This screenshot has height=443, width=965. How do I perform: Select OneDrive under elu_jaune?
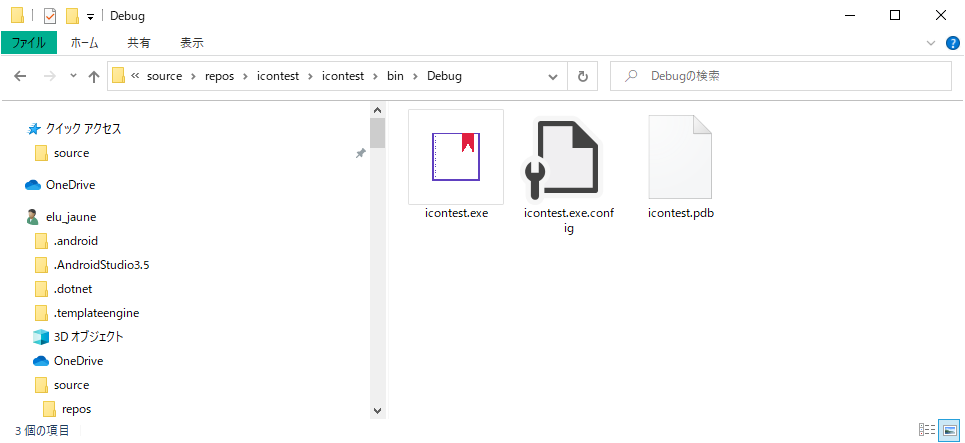pos(78,361)
